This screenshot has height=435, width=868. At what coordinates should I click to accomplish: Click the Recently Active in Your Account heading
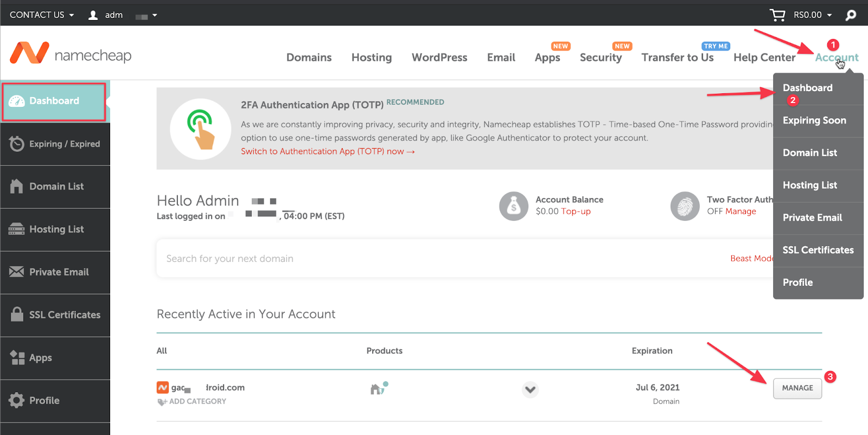(246, 314)
